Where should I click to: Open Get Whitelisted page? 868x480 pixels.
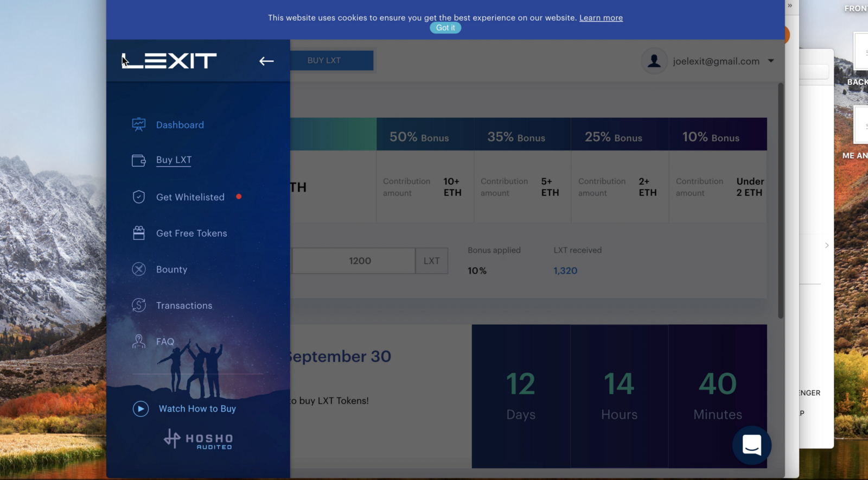[x=190, y=197]
